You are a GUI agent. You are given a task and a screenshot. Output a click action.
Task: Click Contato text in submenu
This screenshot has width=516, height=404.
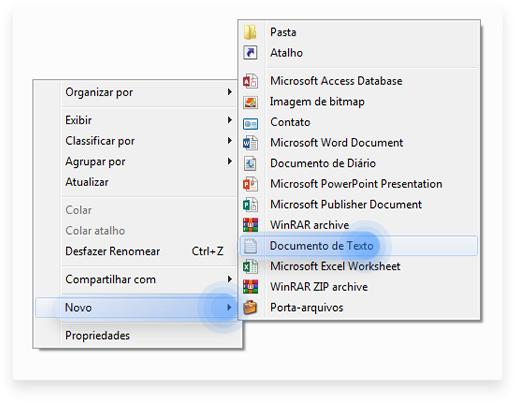click(290, 122)
